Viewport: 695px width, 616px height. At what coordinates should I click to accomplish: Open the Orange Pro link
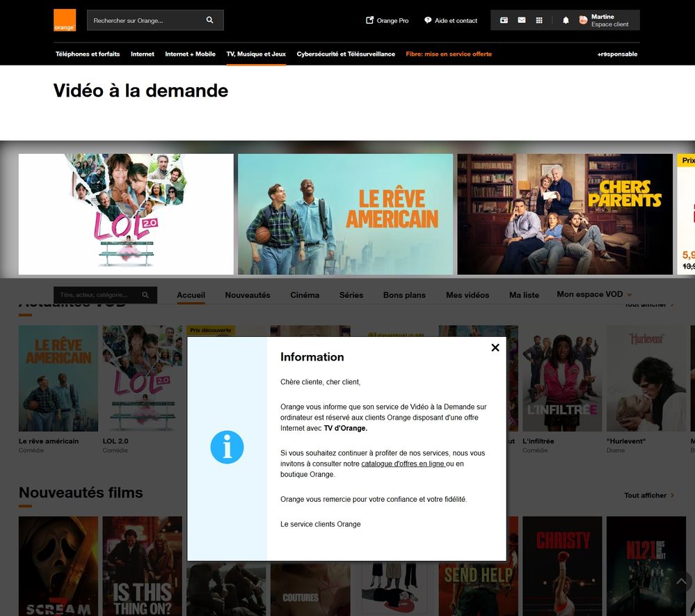point(387,20)
